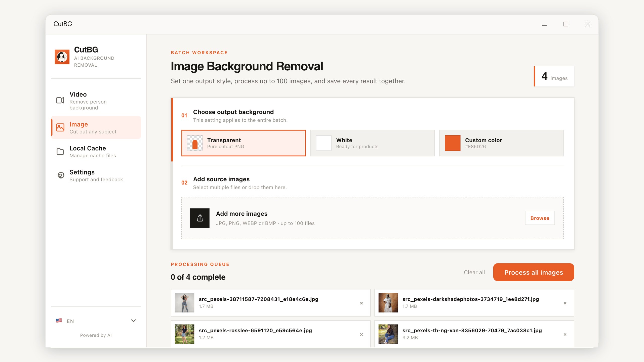Click the 4 images counter badge
Screen dimensions: 644x362
pos(554,76)
